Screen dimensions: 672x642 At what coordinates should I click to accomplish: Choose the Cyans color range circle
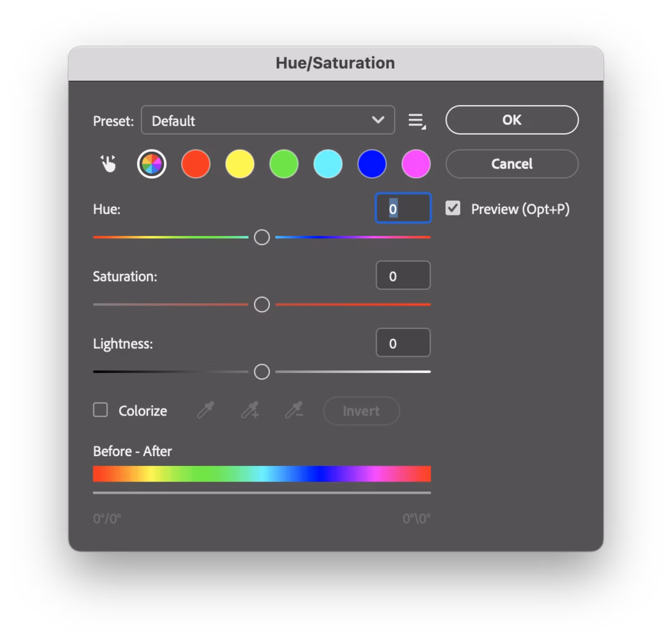click(328, 164)
